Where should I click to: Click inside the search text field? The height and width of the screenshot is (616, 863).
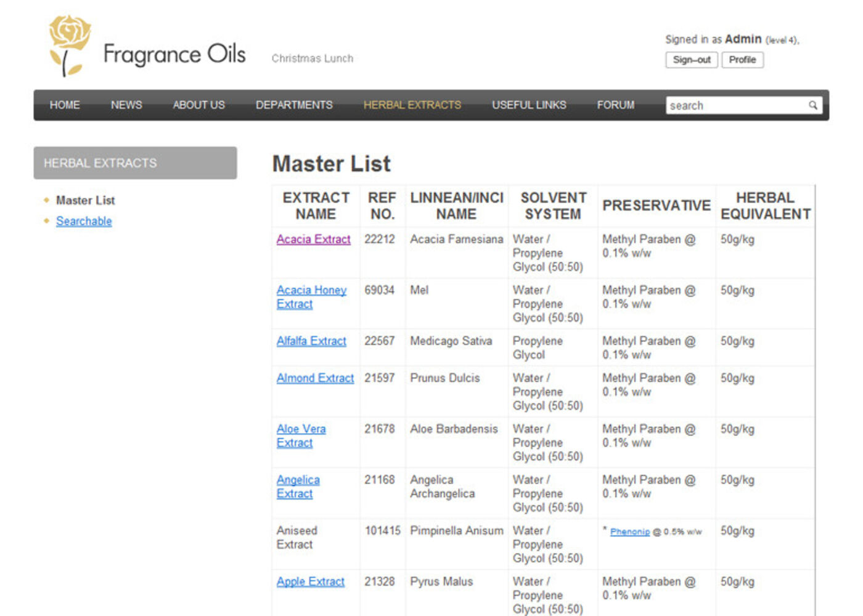pos(736,105)
